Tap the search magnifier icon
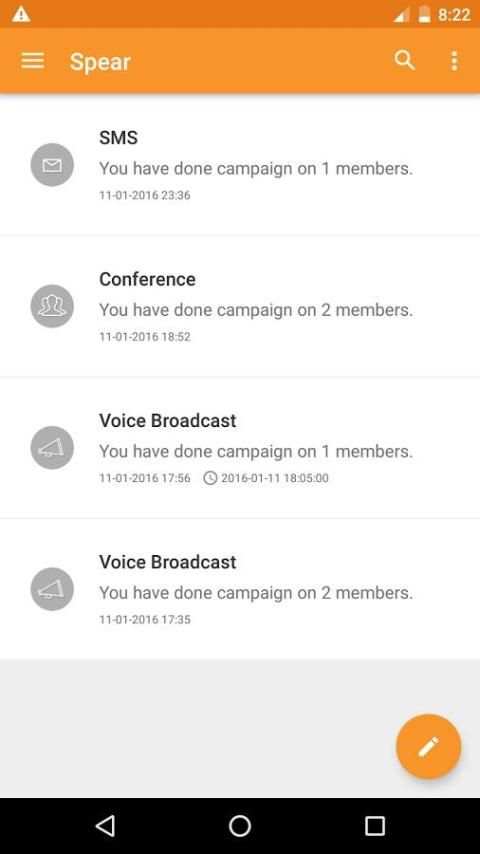This screenshot has width=480, height=854. pyautogui.click(x=404, y=60)
